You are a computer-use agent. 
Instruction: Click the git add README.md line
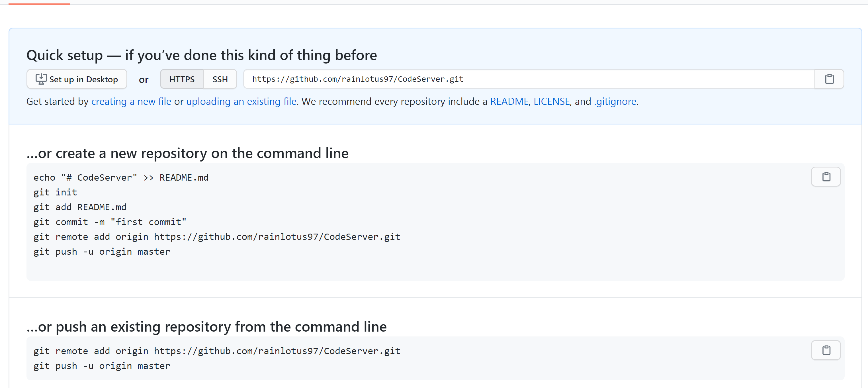(80, 207)
